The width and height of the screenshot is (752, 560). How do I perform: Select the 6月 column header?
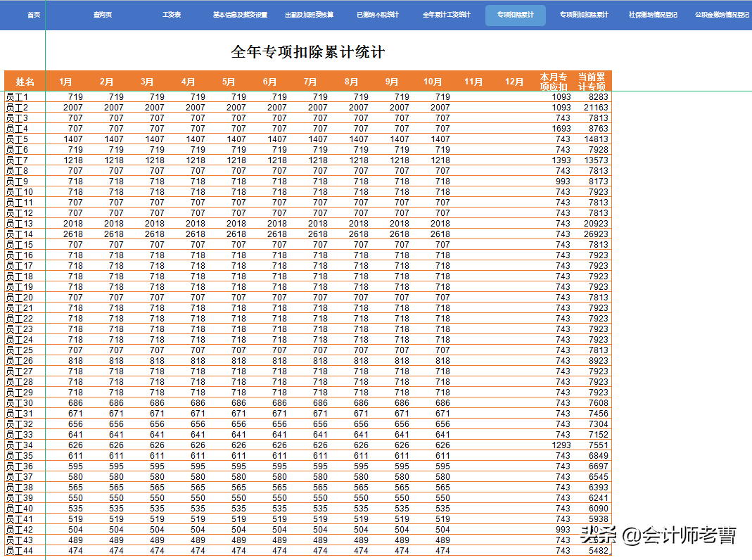(x=269, y=80)
